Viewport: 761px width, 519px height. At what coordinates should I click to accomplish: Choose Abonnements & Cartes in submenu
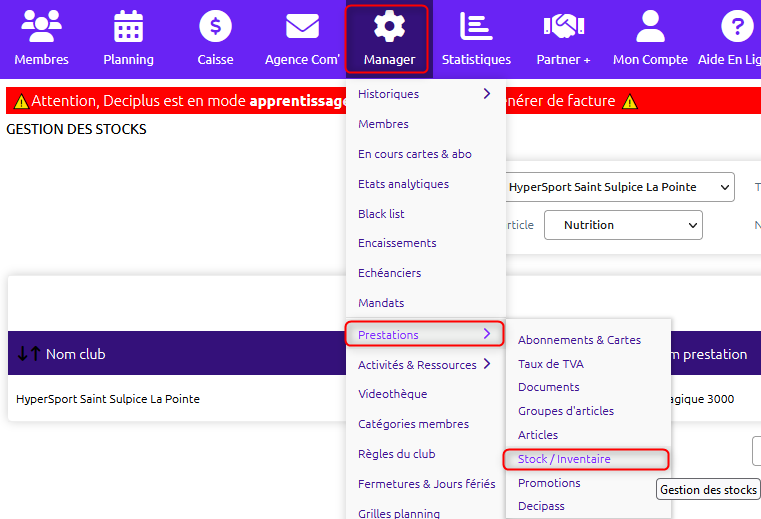(x=579, y=340)
